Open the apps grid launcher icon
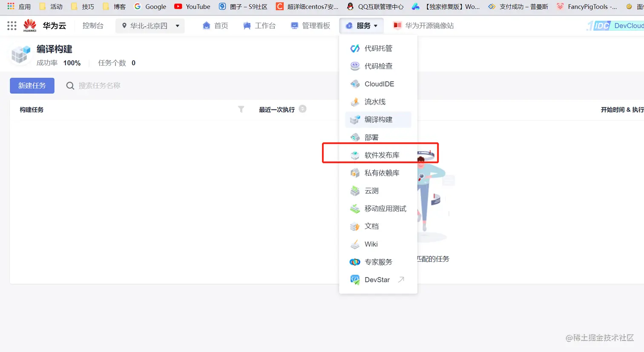Viewport: 644px width, 352px height. 12,26
